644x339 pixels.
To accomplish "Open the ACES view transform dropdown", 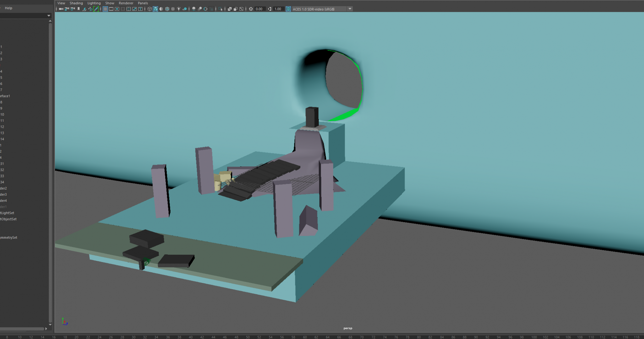I will (350, 9).
